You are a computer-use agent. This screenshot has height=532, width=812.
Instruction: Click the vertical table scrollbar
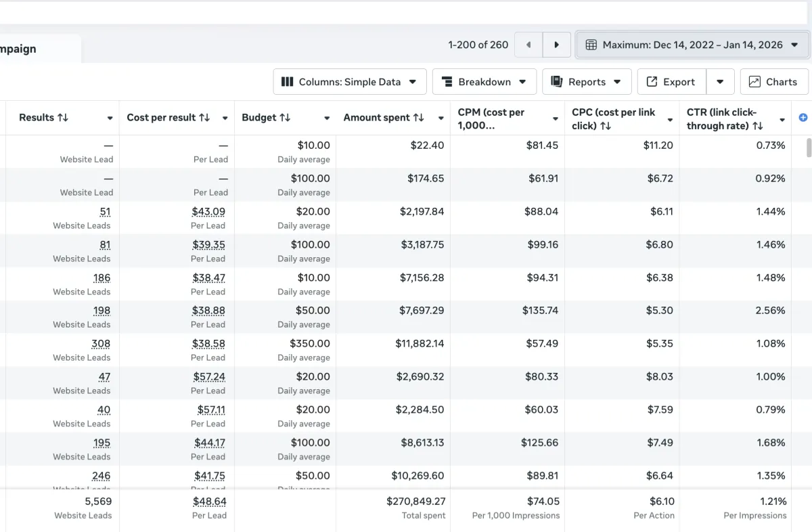coord(807,147)
